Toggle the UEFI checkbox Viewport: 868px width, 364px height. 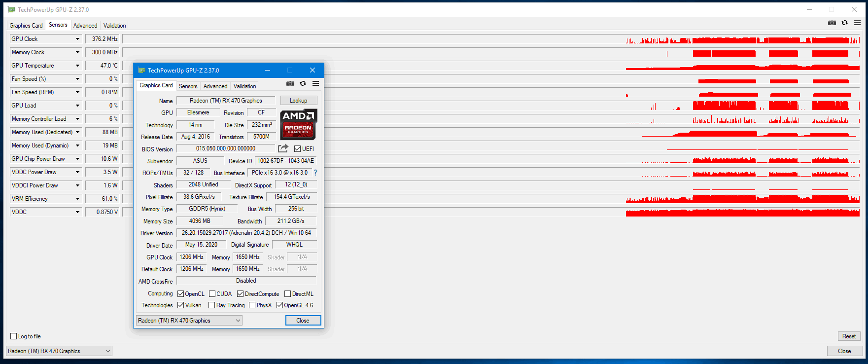(297, 149)
